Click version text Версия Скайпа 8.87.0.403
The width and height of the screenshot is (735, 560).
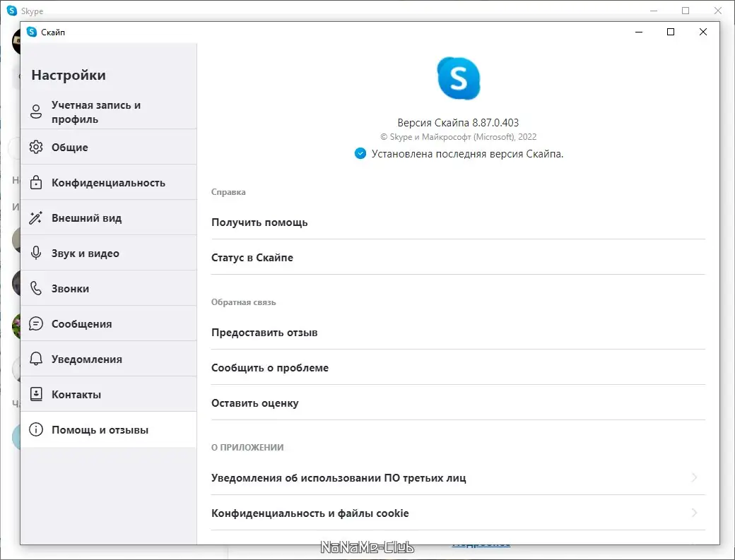point(458,123)
